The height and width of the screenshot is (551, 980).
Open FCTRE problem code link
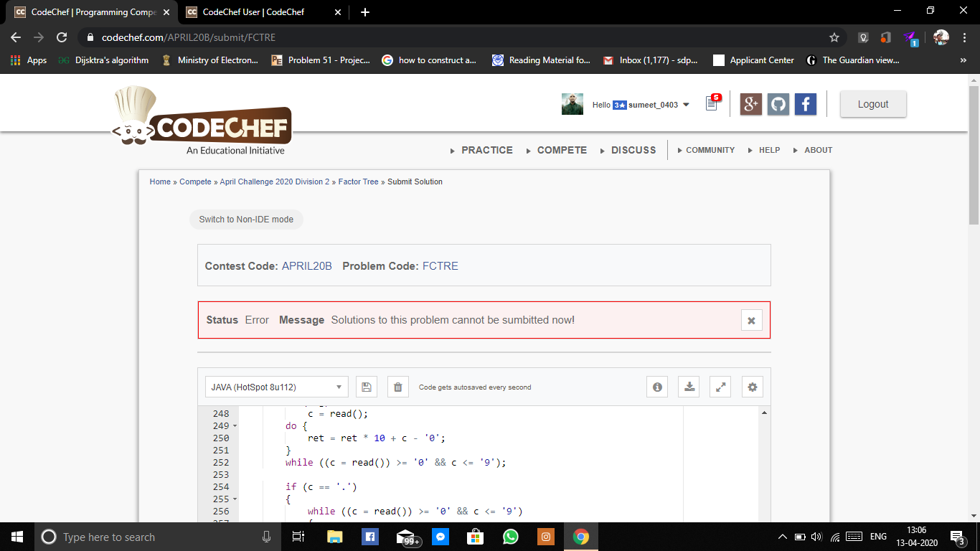tap(440, 266)
